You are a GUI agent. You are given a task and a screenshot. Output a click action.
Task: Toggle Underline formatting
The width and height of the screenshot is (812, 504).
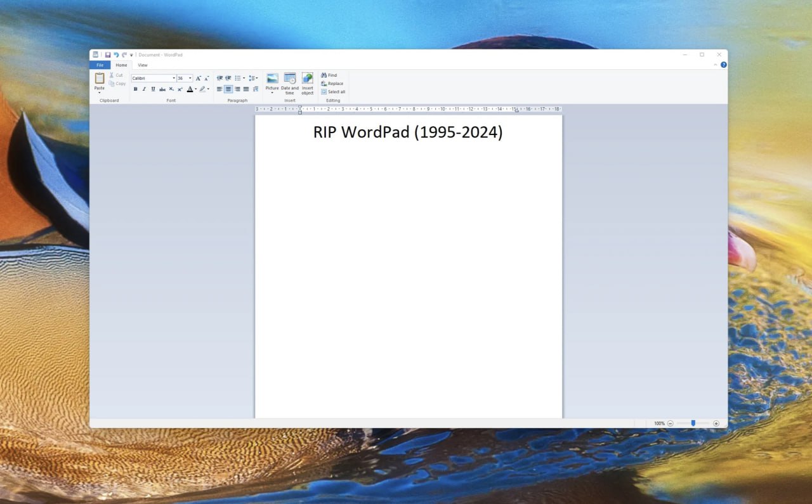(x=153, y=89)
